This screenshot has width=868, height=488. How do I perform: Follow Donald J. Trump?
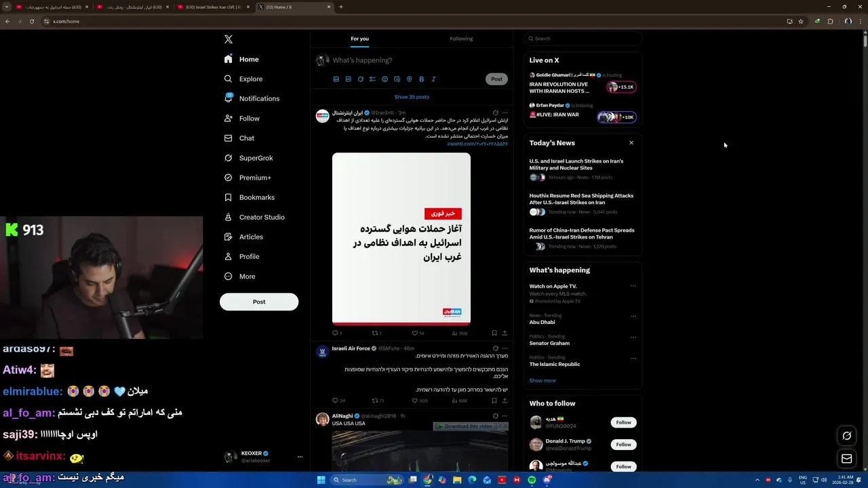pos(623,445)
